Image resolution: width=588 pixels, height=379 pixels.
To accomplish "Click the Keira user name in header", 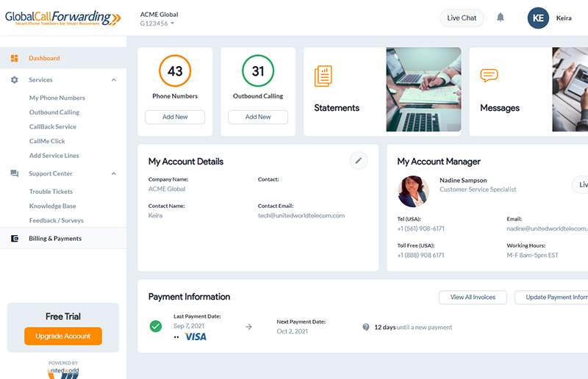I will pyautogui.click(x=564, y=18).
